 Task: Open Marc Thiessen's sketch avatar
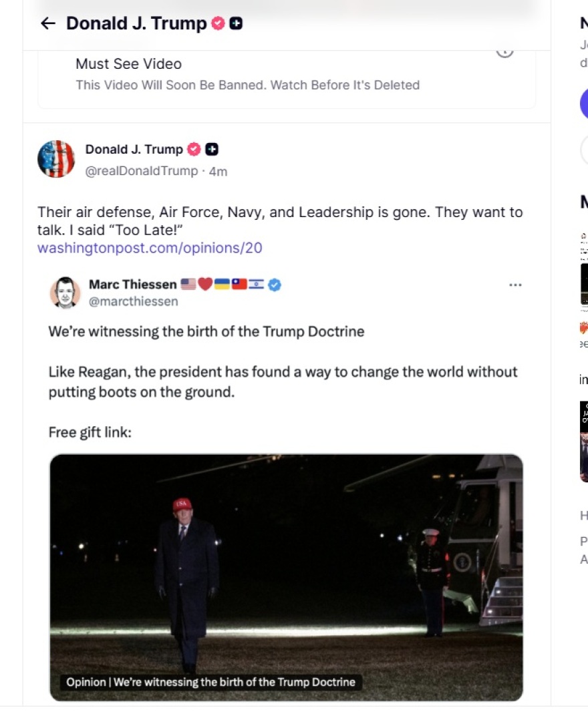click(x=65, y=293)
